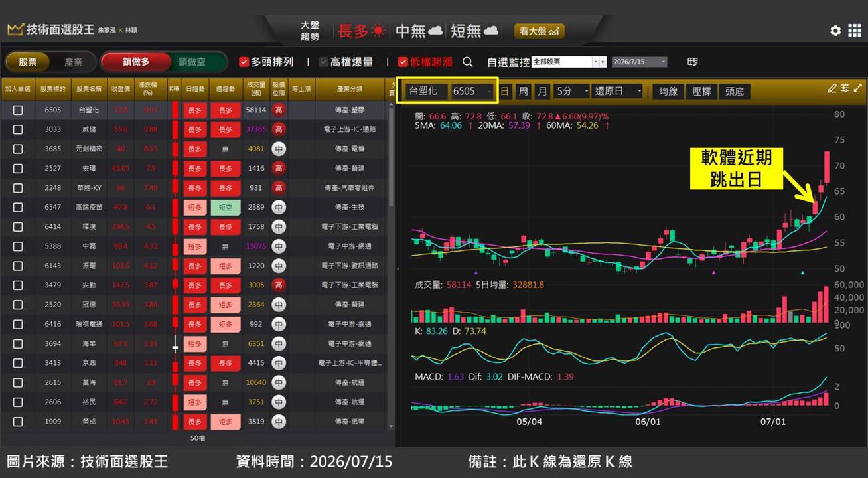Select 鎖做空 mode
Viewport: 868px width, 478px height.
[192, 62]
